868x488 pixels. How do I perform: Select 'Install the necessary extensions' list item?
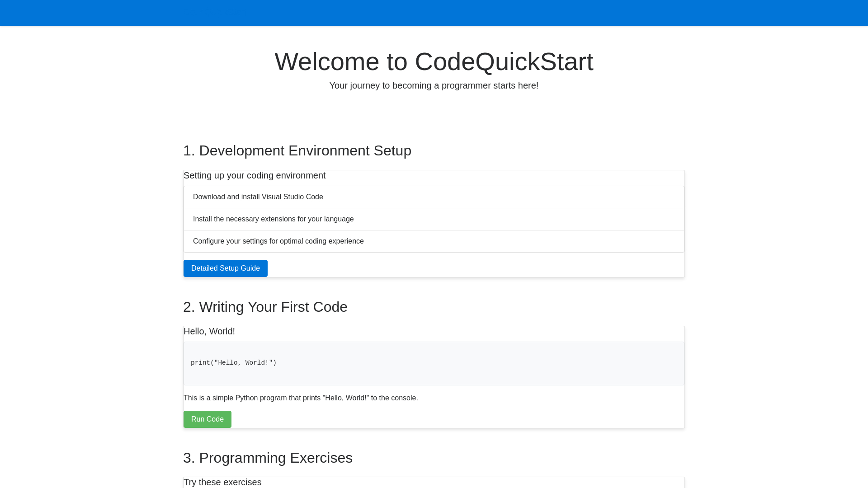[x=273, y=219]
